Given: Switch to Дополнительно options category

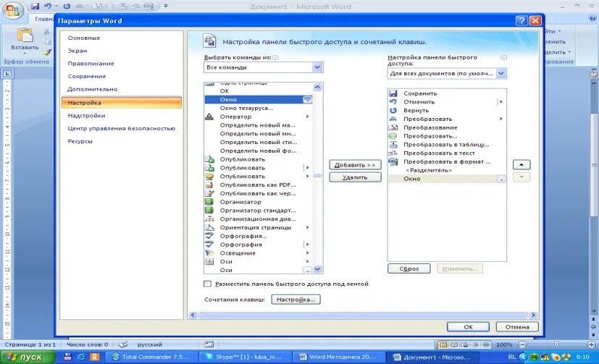Looking at the screenshot, I should coord(93,89).
